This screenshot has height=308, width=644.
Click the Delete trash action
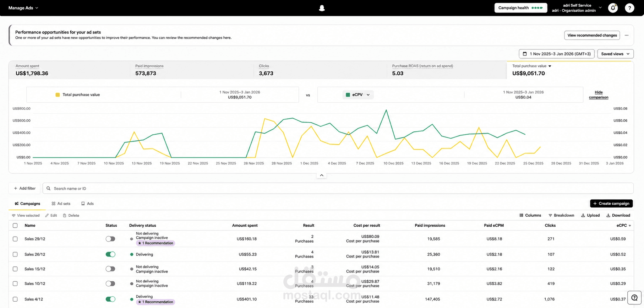pos(71,215)
